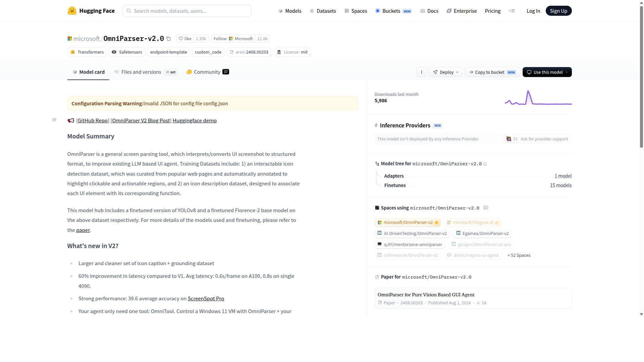644x362 pixels.
Task: Click Copy to bucket button
Action: click(x=492, y=72)
